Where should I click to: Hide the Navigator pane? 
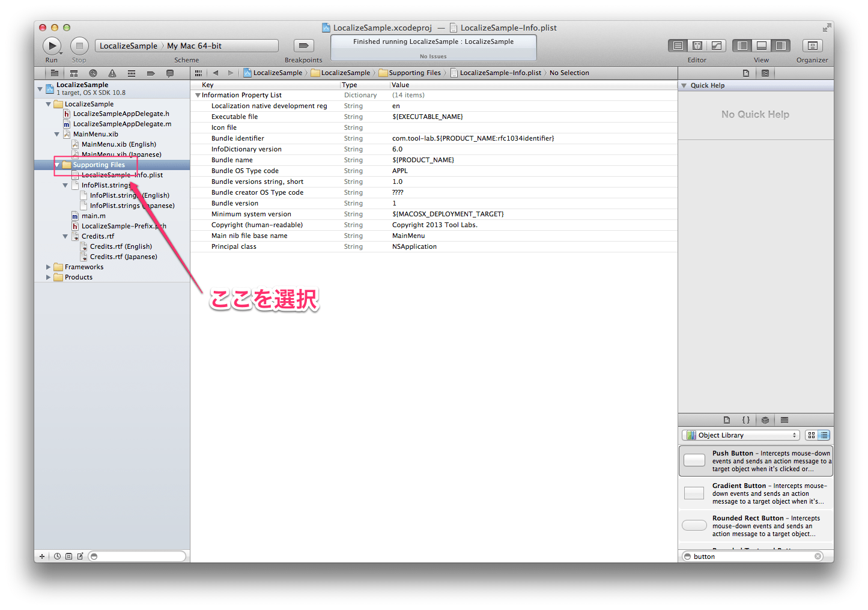[742, 46]
